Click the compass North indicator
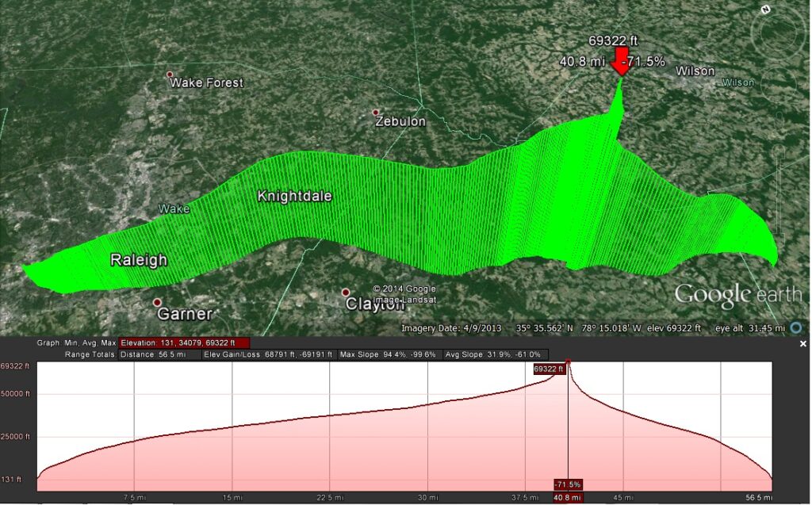812x505 pixels. (764, 10)
